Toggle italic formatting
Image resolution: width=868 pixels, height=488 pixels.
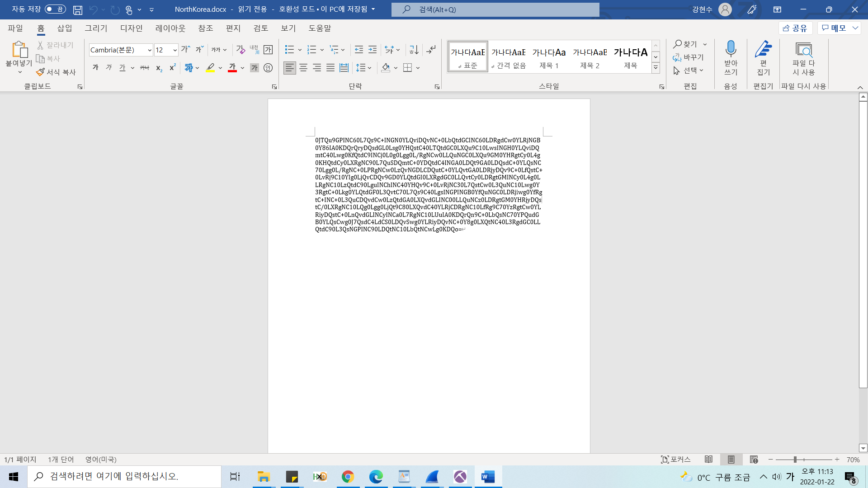click(x=109, y=68)
